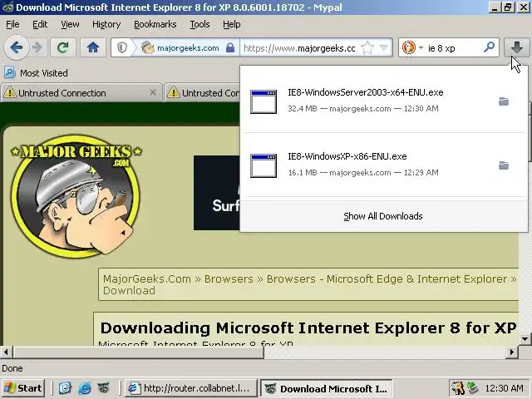The height and width of the screenshot is (399, 532).
Task: Click the horizontal scrollbar left arrow
Action: pos(6,352)
